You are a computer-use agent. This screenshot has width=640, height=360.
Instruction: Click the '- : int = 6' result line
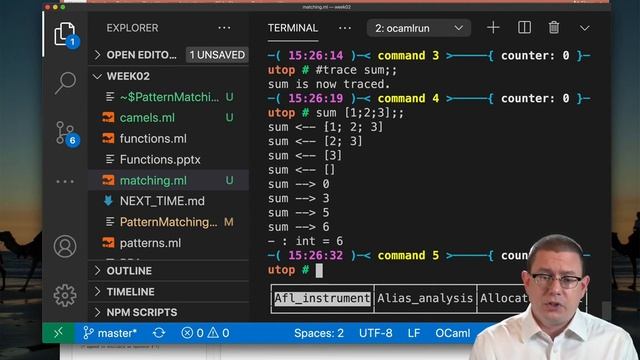305,241
